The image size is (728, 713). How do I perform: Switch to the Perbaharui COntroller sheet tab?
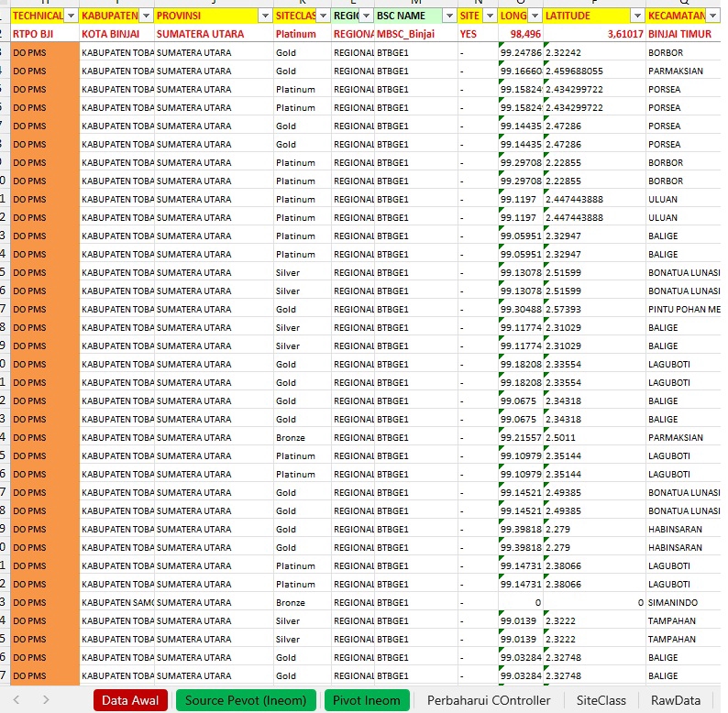point(489,700)
